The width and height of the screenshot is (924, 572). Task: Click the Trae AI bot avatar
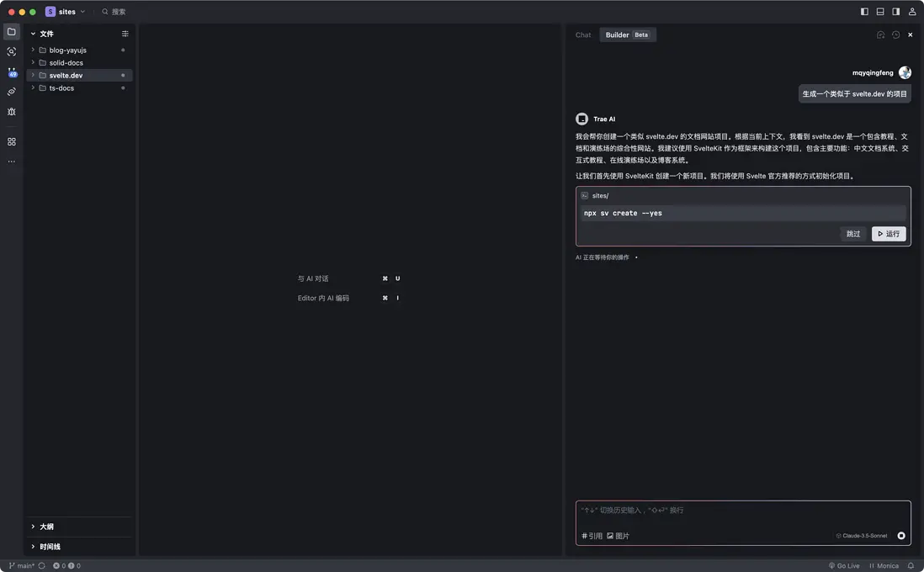point(581,119)
